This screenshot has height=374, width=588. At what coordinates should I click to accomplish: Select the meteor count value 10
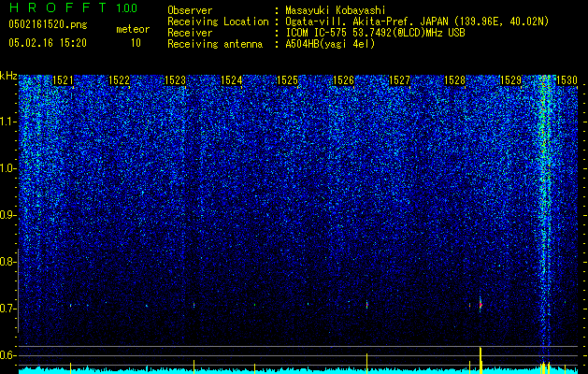pyautogui.click(x=136, y=43)
